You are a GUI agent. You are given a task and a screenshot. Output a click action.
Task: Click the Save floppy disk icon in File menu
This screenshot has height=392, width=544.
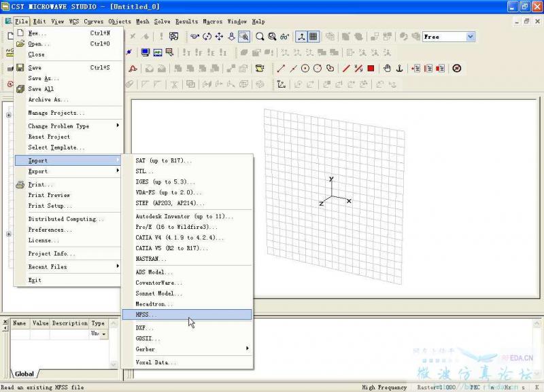20,67
